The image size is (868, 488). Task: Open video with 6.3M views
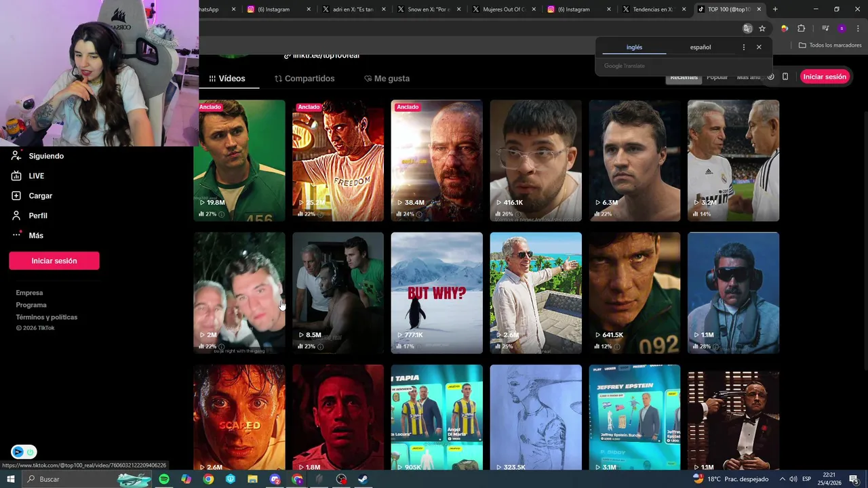635,161
